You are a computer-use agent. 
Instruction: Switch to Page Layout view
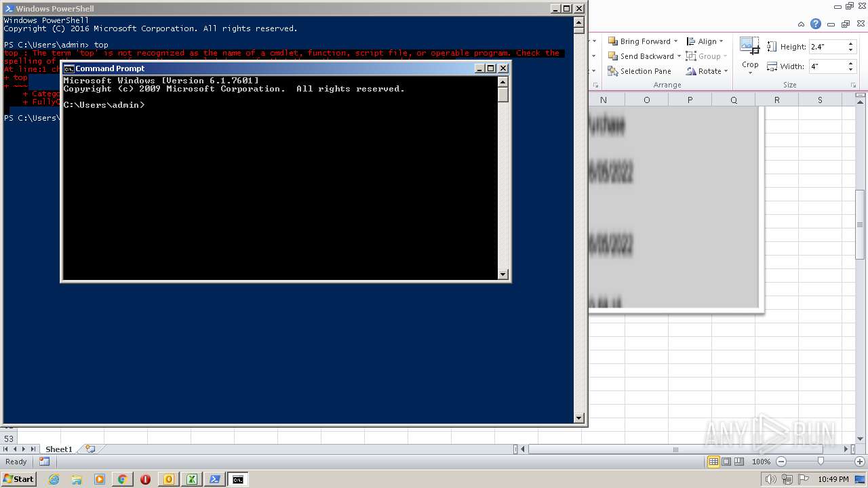click(x=726, y=462)
